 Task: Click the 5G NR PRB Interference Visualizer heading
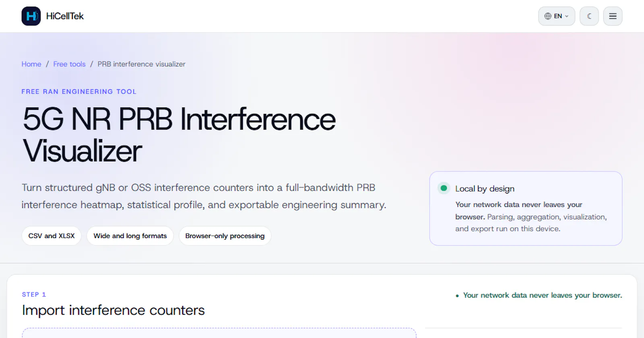(179, 135)
